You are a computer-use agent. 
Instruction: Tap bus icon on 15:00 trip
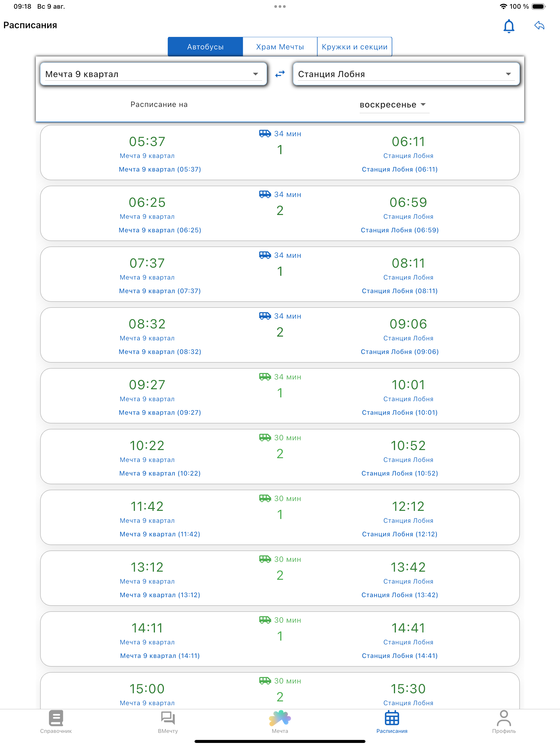pyautogui.click(x=265, y=681)
